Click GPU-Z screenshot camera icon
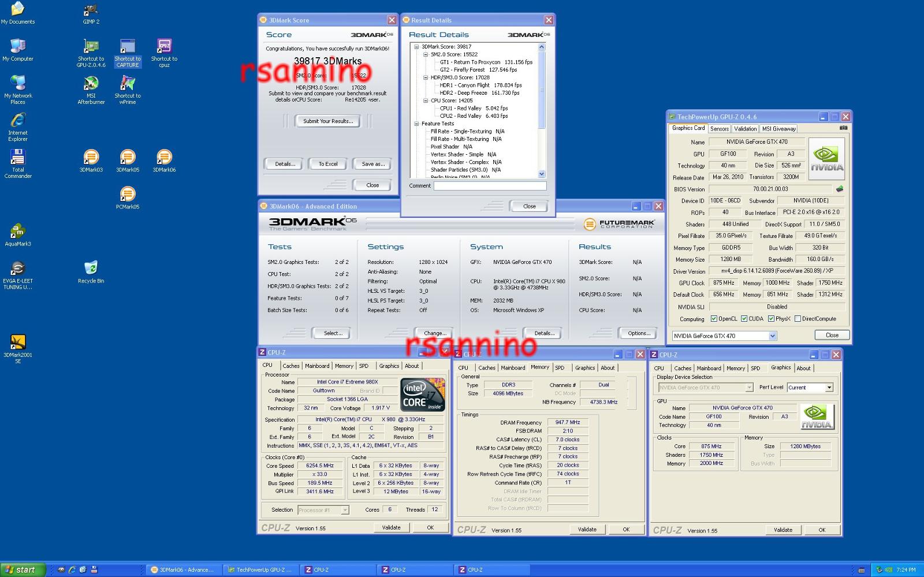924x577 pixels. [x=843, y=128]
